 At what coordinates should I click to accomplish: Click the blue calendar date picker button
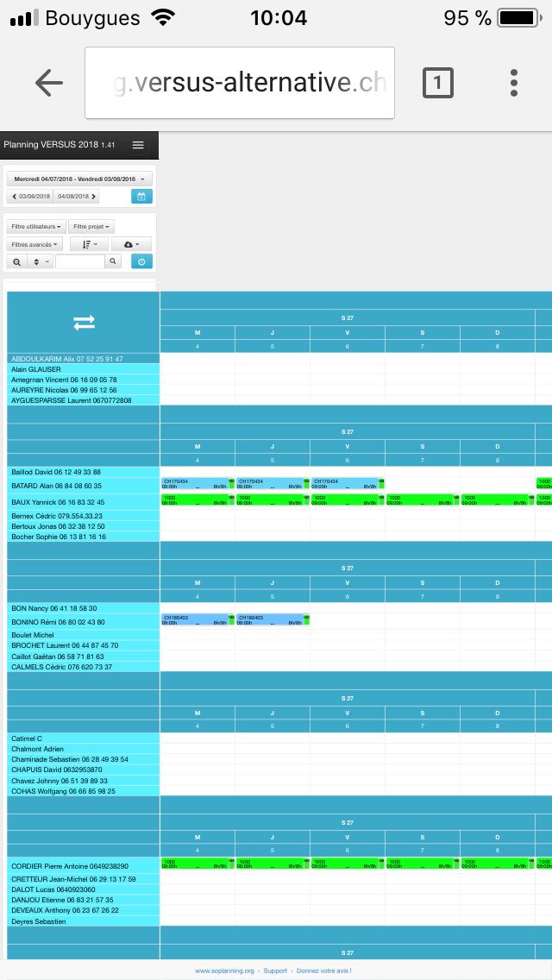click(141, 196)
